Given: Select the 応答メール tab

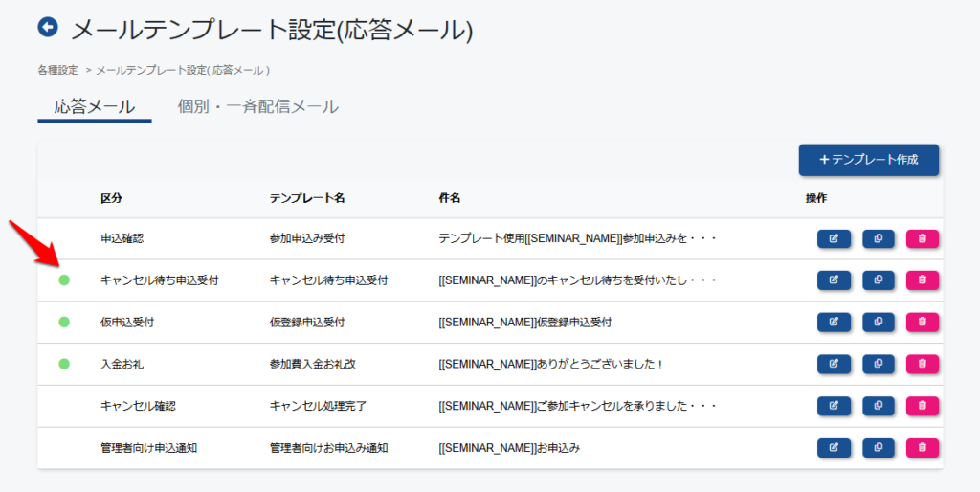Looking at the screenshot, I should pos(95,107).
